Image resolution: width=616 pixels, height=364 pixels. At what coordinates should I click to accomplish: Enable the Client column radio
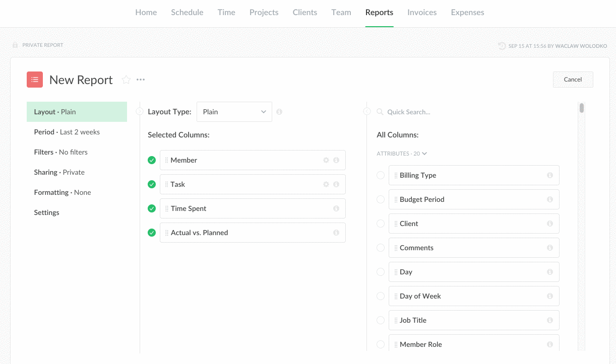381,224
